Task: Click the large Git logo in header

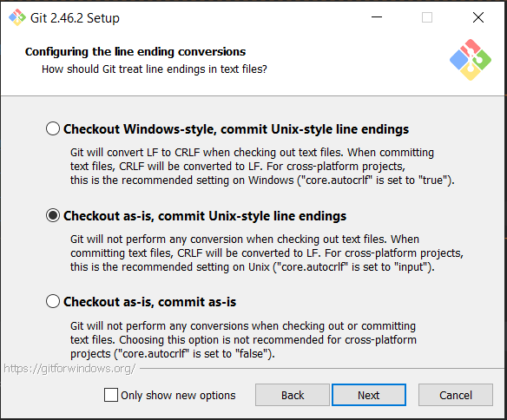Action: [x=471, y=60]
